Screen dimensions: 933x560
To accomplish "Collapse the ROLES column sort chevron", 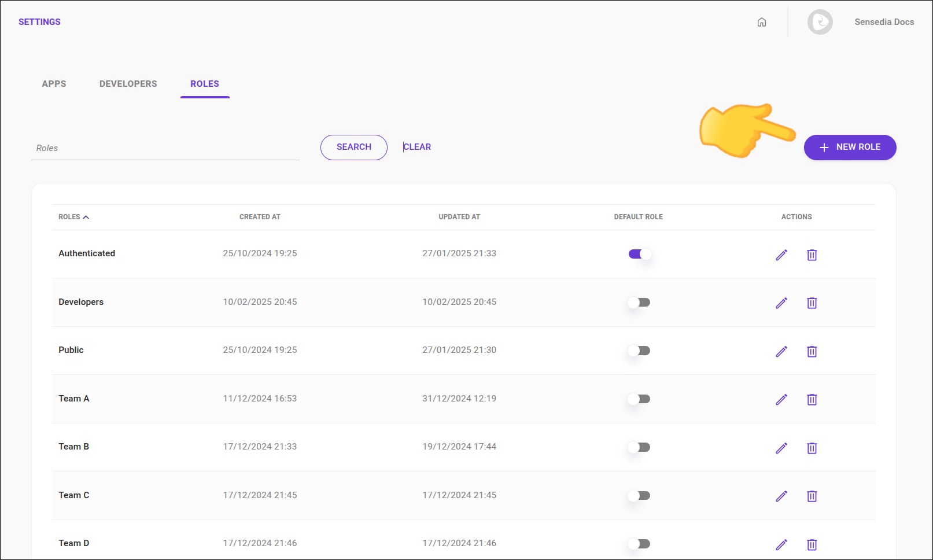I will coord(87,216).
